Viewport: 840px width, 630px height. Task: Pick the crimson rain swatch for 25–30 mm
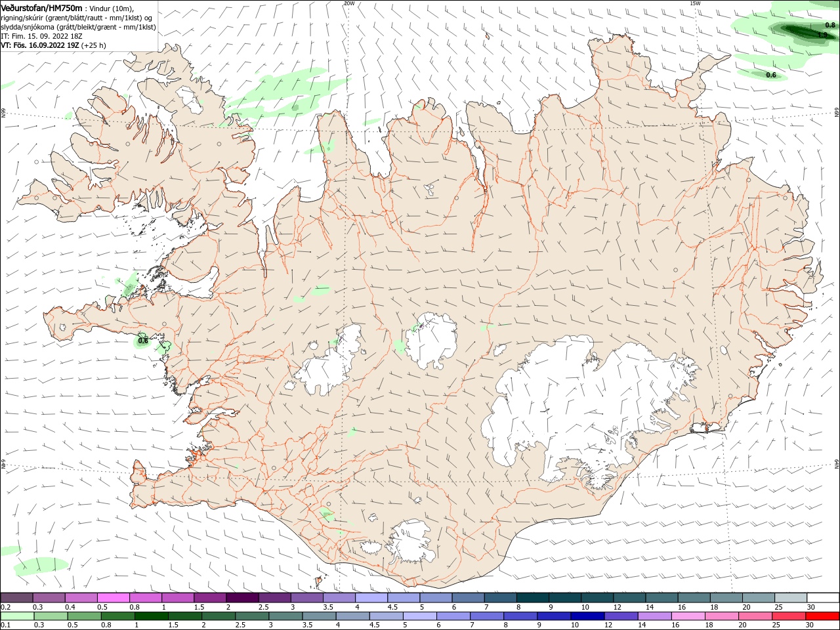(789, 616)
